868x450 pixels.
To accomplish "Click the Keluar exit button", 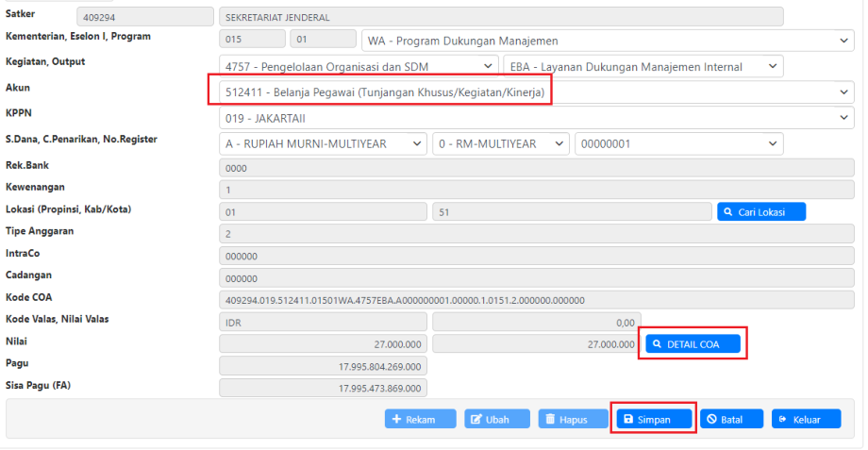I will (805, 419).
